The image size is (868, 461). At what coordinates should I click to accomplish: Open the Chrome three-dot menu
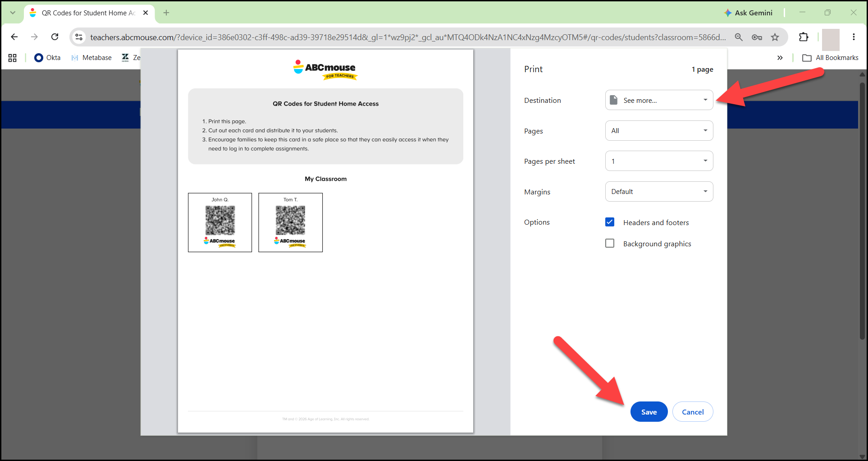(854, 37)
